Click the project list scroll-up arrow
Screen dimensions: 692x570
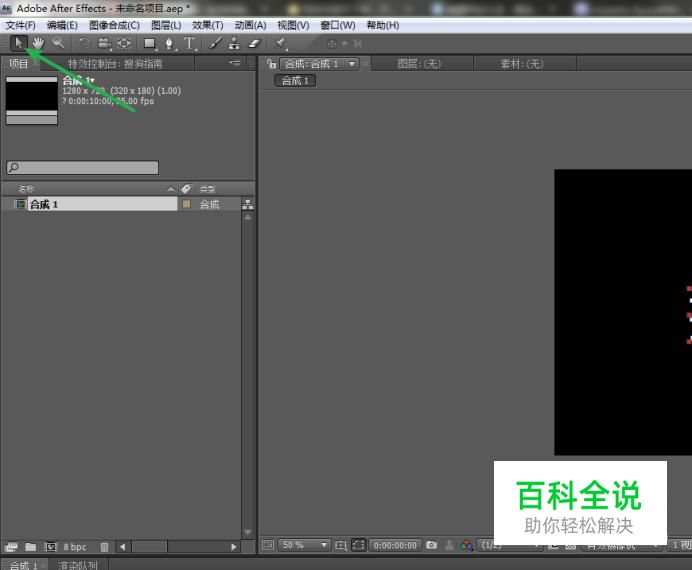point(248,217)
